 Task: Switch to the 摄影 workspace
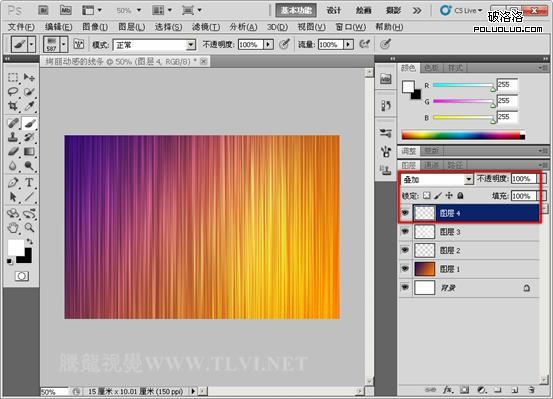[x=393, y=11]
